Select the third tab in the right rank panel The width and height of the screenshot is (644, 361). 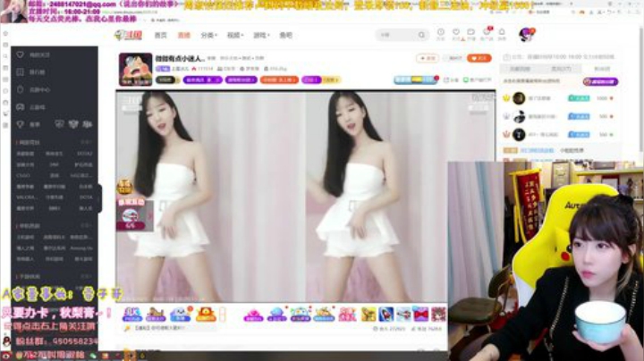(602, 69)
